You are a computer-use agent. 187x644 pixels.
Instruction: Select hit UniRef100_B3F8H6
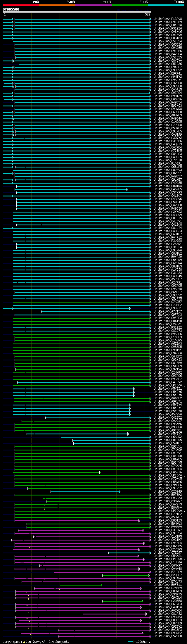tap(168, 141)
